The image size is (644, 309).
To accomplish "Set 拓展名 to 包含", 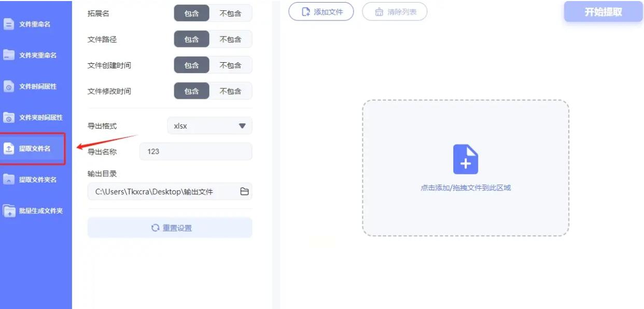I will pos(192,13).
